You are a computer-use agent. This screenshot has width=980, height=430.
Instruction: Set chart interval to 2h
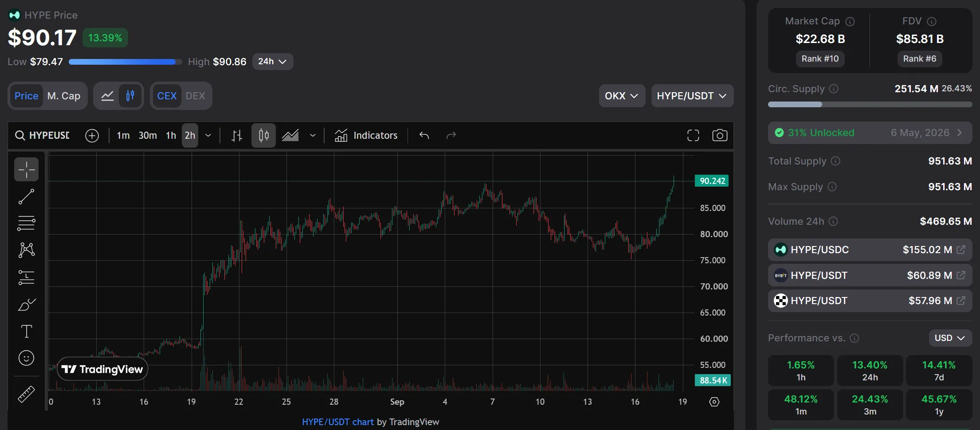[190, 136]
